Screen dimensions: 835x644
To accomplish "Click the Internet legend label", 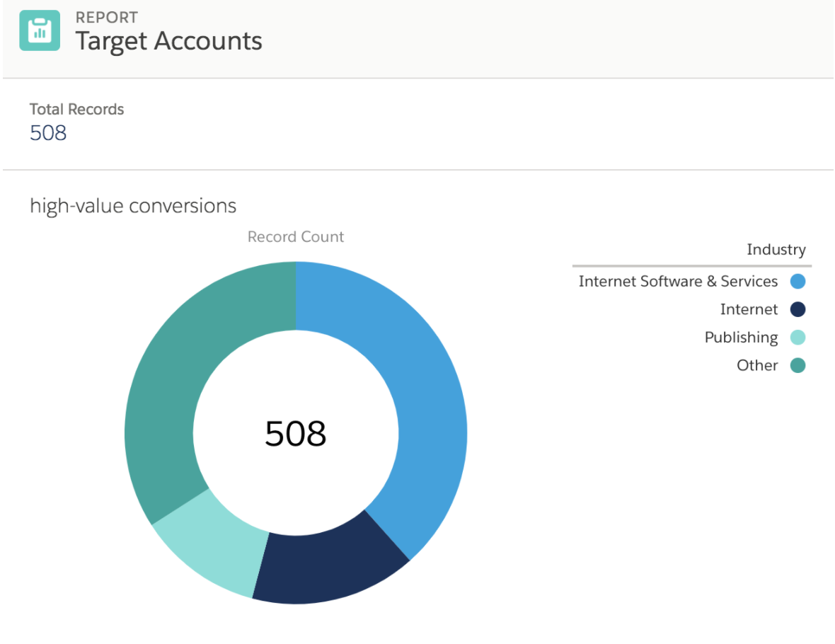I will [749, 309].
